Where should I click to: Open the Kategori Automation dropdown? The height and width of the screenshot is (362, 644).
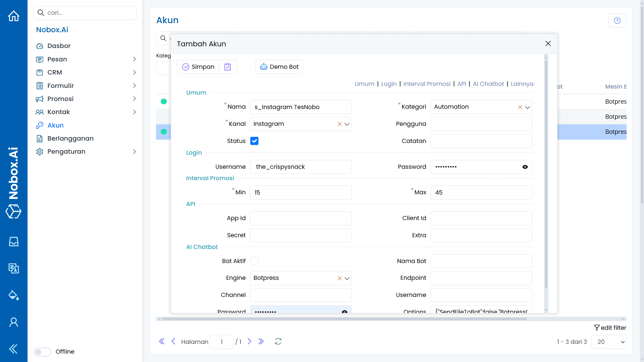pyautogui.click(x=528, y=107)
